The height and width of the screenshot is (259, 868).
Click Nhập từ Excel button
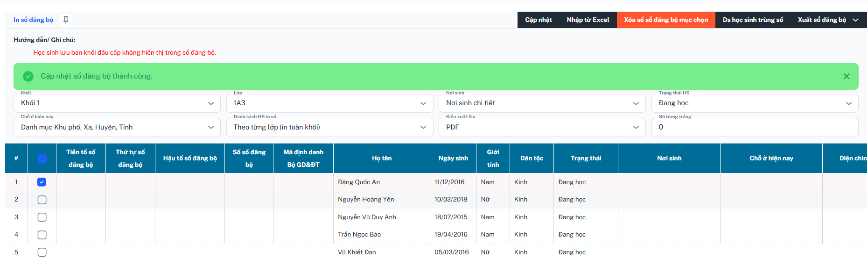coord(588,20)
